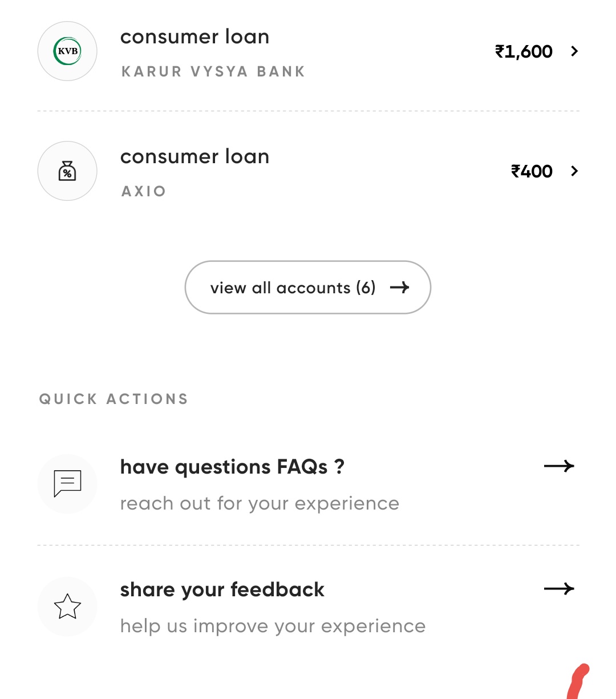Click the Quick Actions section heading
Viewport: 616px width, 699px height.
(114, 399)
